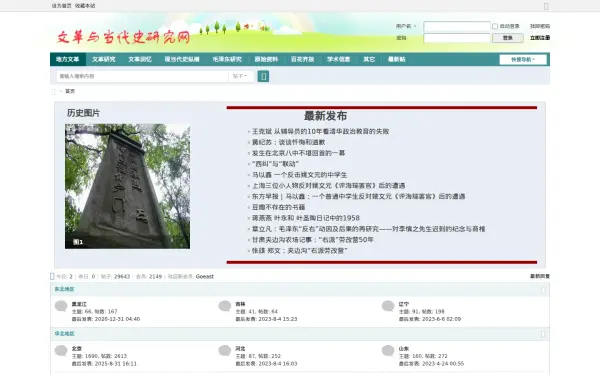Open the post 豆瓣不存在的书籍
Viewport: 600px width, 375px height.
[x=278, y=207]
